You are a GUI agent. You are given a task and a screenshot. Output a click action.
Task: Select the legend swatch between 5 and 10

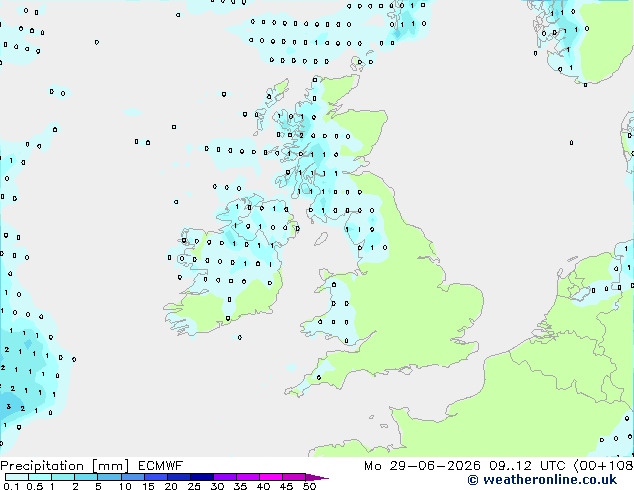coord(109,477)
